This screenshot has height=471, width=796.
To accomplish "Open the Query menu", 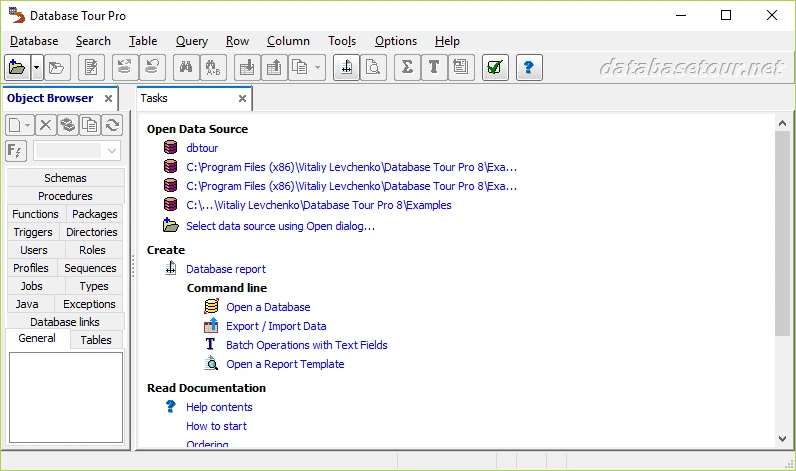I will 191,41.
